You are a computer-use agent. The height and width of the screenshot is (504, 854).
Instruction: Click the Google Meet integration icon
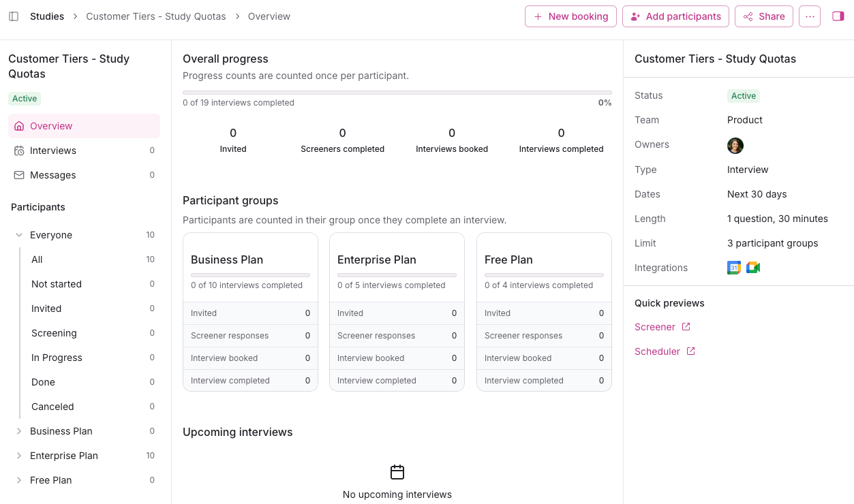coord(753,268)
